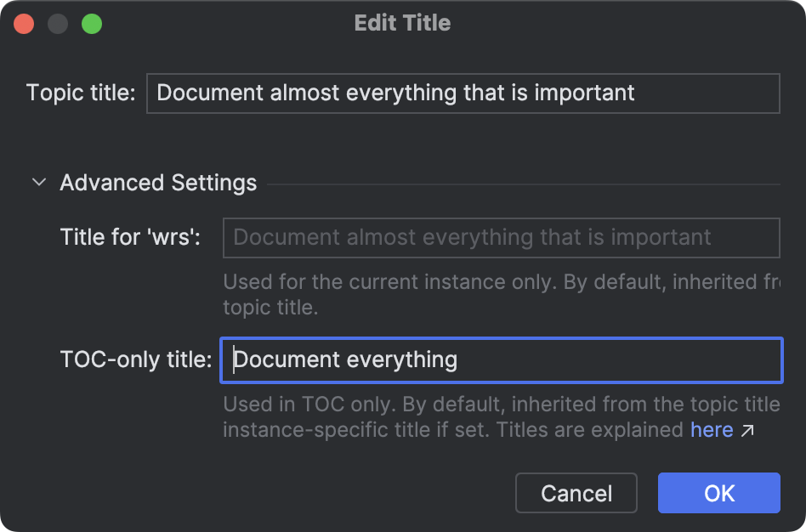Click the red close traffic light
Viewport: 806px width, 532px height.
pos(24,24)
